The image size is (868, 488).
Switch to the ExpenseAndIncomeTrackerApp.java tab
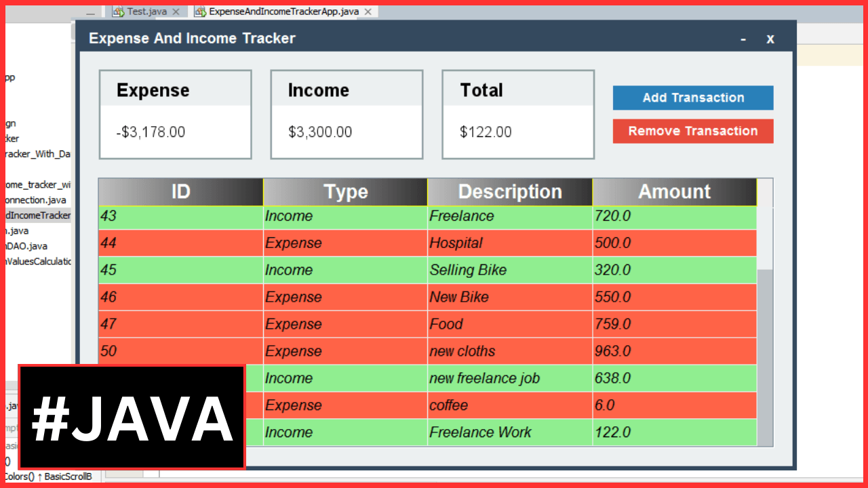point(283,12)
